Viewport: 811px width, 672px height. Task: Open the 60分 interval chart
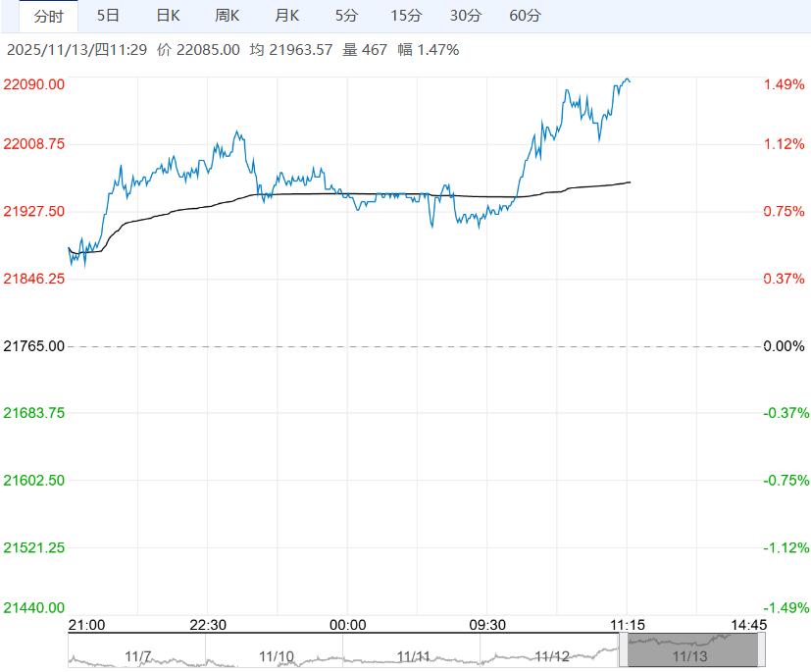point(526,16)
